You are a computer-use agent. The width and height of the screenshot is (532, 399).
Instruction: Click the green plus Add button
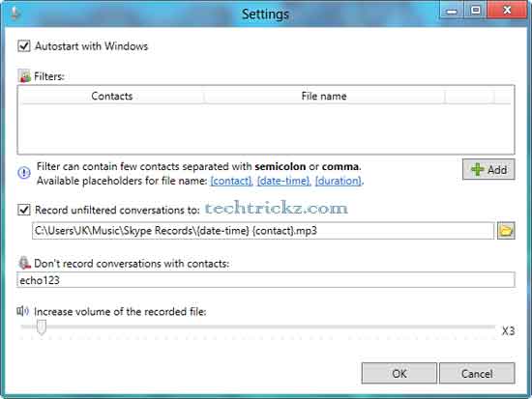[x=488, y=169]
